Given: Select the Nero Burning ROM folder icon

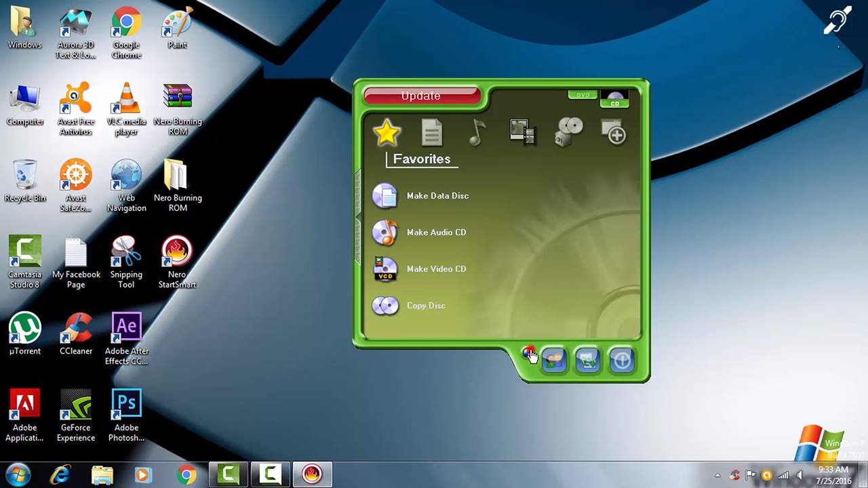Looking at the screenshot, I should [x=178, y=186].
